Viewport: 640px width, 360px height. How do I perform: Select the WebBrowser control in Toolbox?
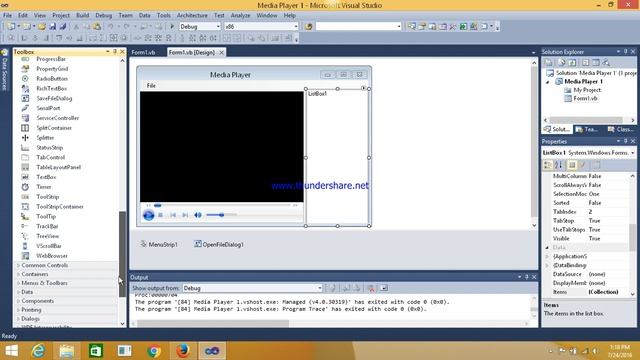[x=52, y=256]
